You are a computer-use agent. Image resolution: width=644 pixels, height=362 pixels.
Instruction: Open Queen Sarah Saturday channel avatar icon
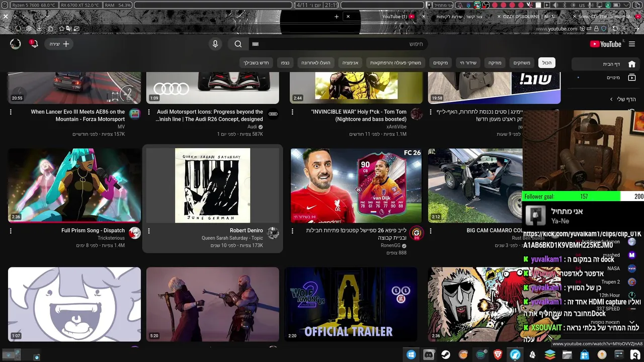pos(273,233)
